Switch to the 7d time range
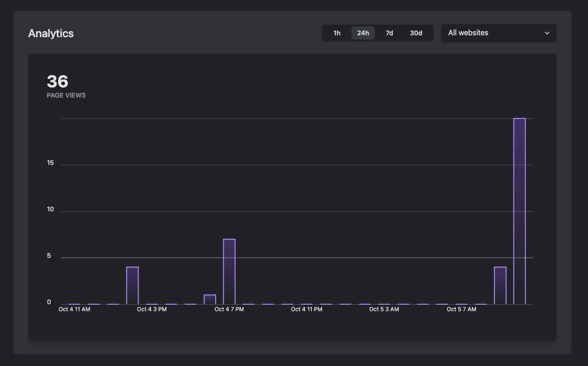Screen dimensions: 588x366 [390, 33]
